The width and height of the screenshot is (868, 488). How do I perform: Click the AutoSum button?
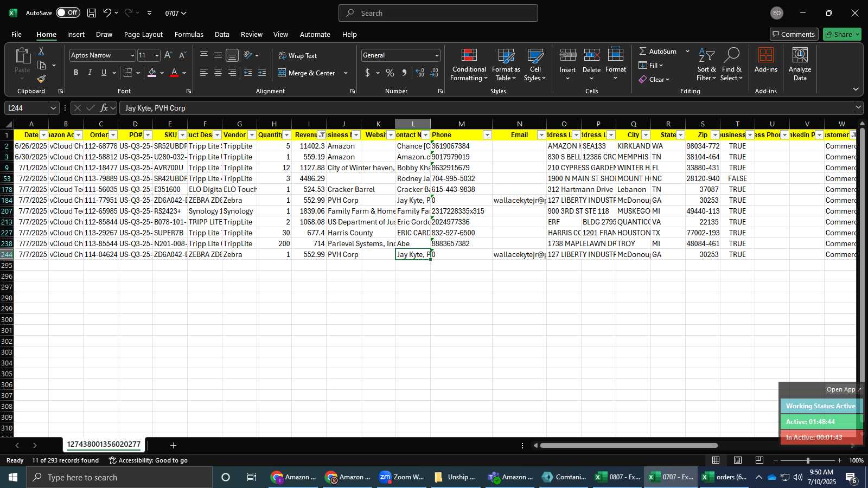(x=658, y=51)
